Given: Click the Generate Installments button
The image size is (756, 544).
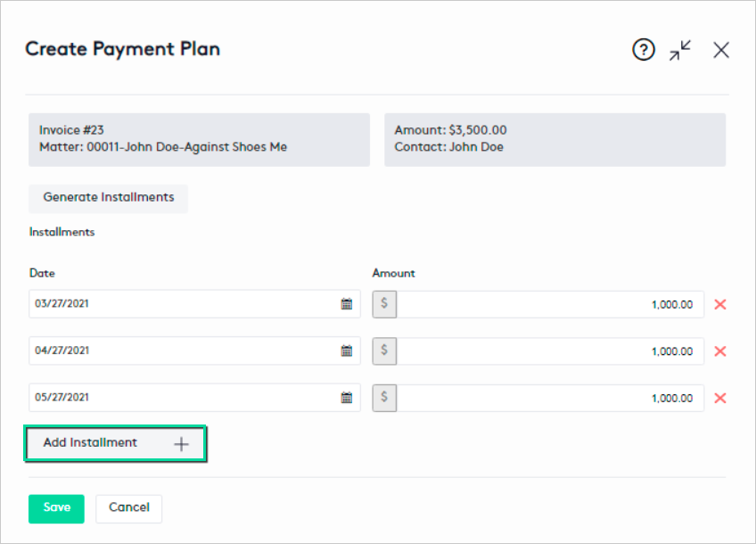Looking at the screenshot, I should [x=109, y=198].
